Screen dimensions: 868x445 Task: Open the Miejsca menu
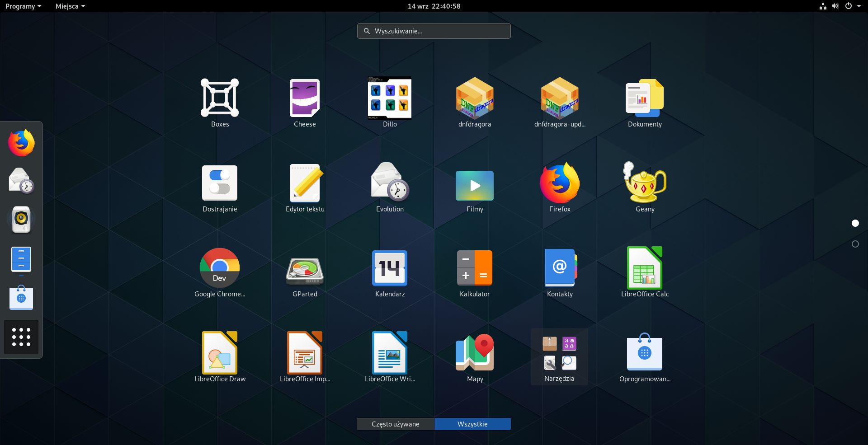coord(70,6)
